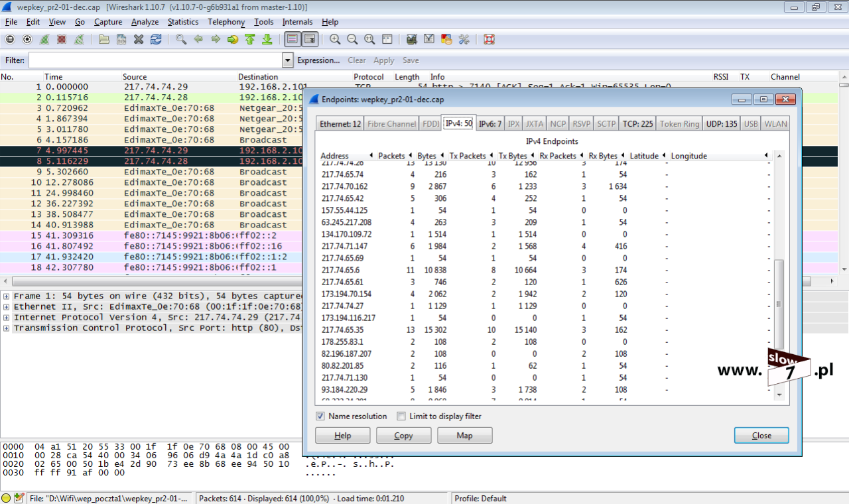Edit display filters from the toolbar

[x=429, y=39]
